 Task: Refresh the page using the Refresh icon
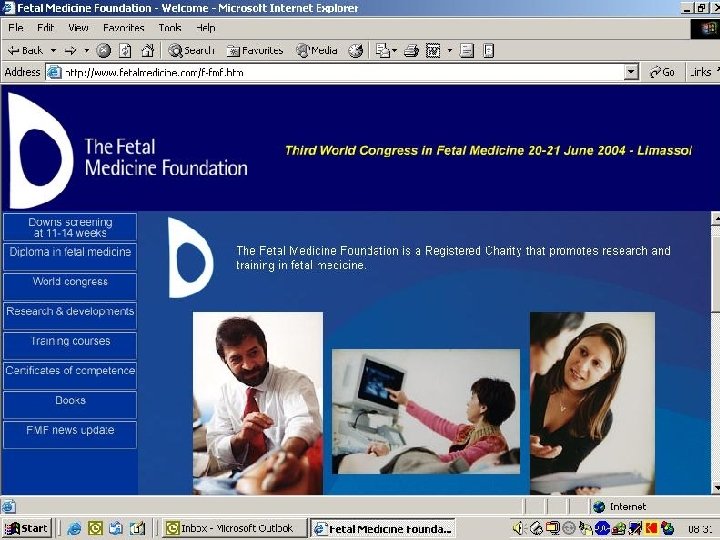[x=125, y=51]
